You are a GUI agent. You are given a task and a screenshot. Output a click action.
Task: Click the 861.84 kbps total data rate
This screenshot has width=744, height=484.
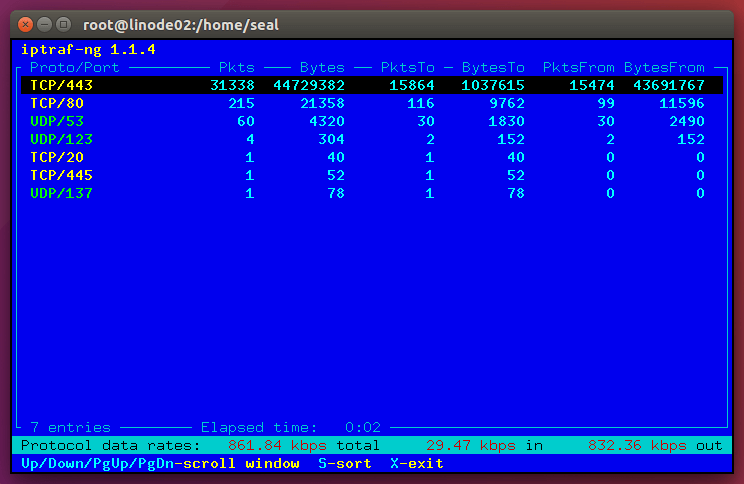304,445
